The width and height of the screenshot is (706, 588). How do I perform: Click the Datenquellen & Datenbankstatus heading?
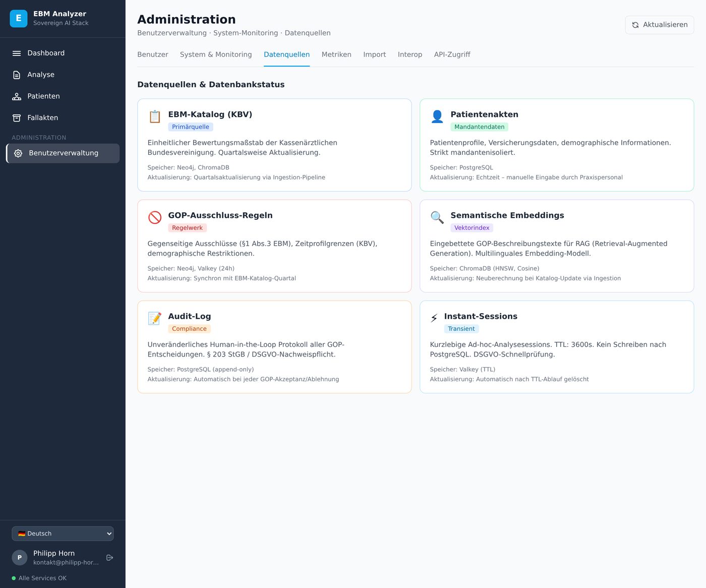(211, 85)
